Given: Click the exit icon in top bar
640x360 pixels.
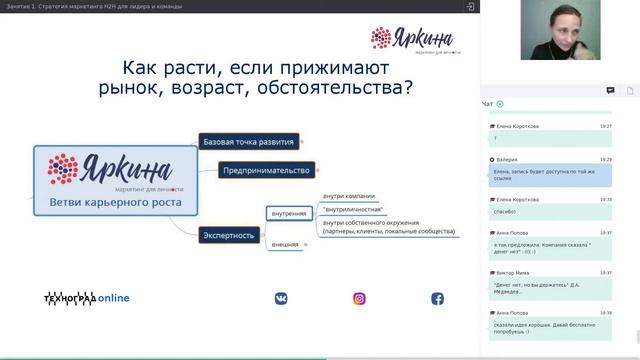Looking at the screenshot, I should pyautogui.click(x=470, y=6).
